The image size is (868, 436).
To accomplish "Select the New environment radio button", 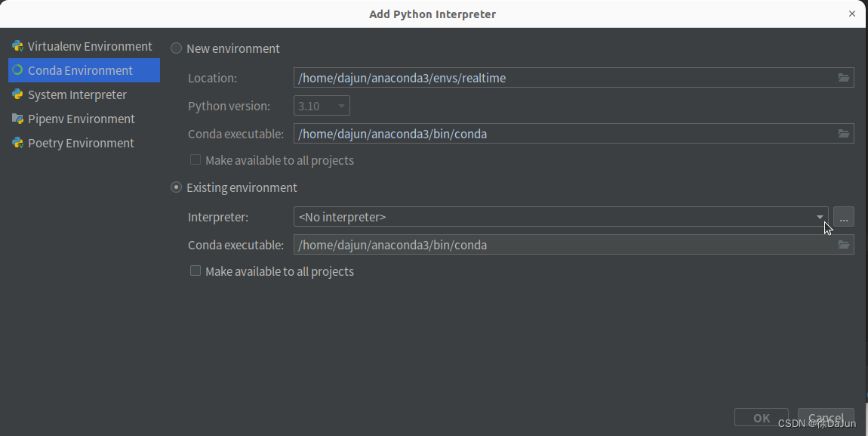I will click(177, 48).
